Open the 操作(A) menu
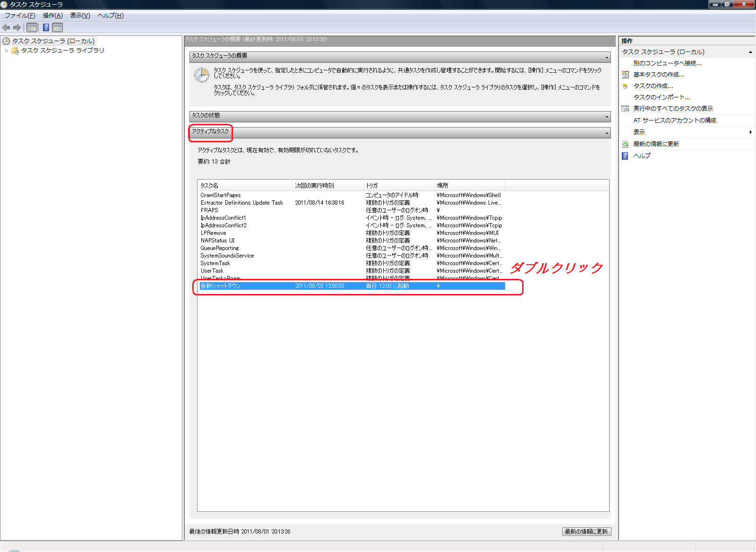Viewport: 756px width, 552px height. [52, 16]
